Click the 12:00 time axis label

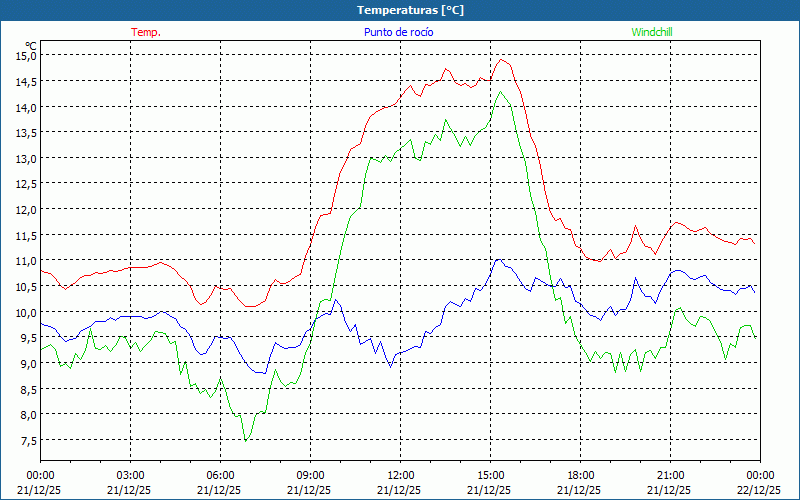pyautogui.click(x=400, y=475)
